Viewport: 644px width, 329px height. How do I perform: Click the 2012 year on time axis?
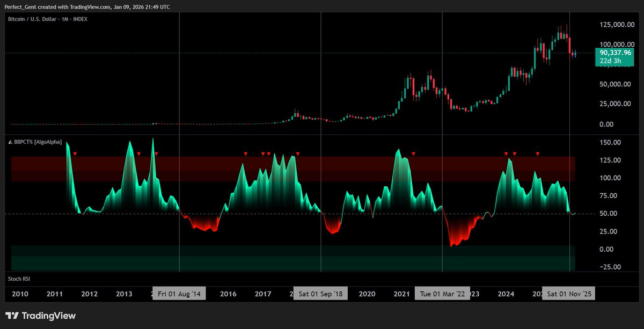coord(89,294)
